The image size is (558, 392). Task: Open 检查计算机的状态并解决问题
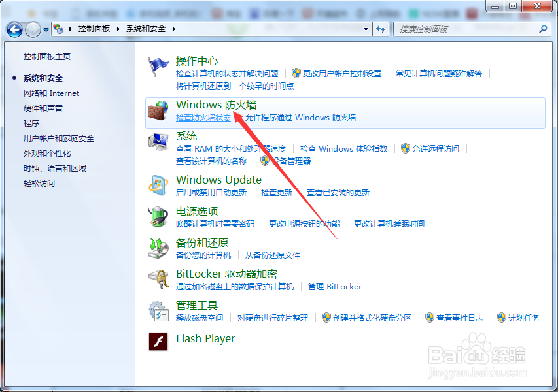(x=227, y=74)
